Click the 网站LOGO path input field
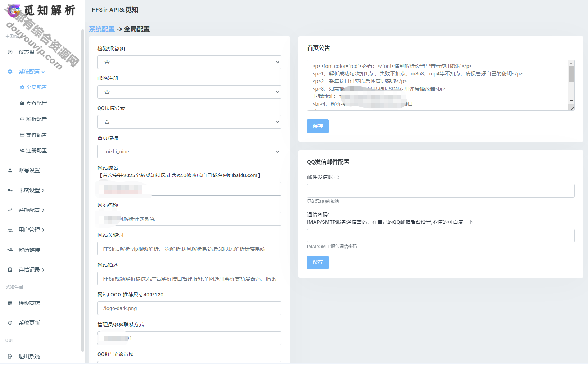Image resolution: width=588 pixels, height=365 pixels. pos(189,308)
